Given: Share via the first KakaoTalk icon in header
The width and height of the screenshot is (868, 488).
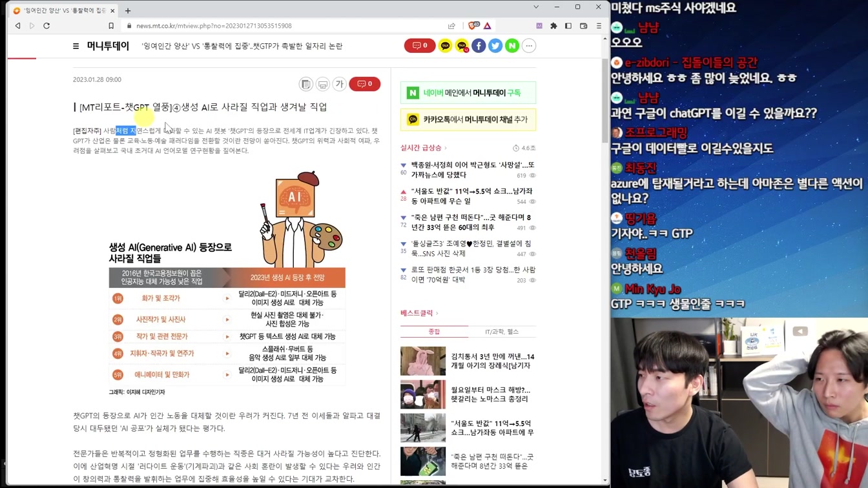Looking at the screenshot, I should click(x=445, y=46).
